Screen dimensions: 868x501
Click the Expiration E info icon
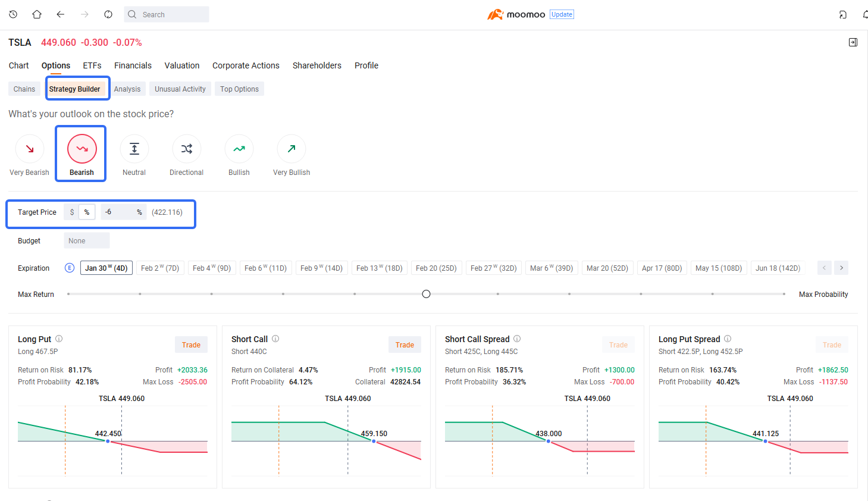70,268
